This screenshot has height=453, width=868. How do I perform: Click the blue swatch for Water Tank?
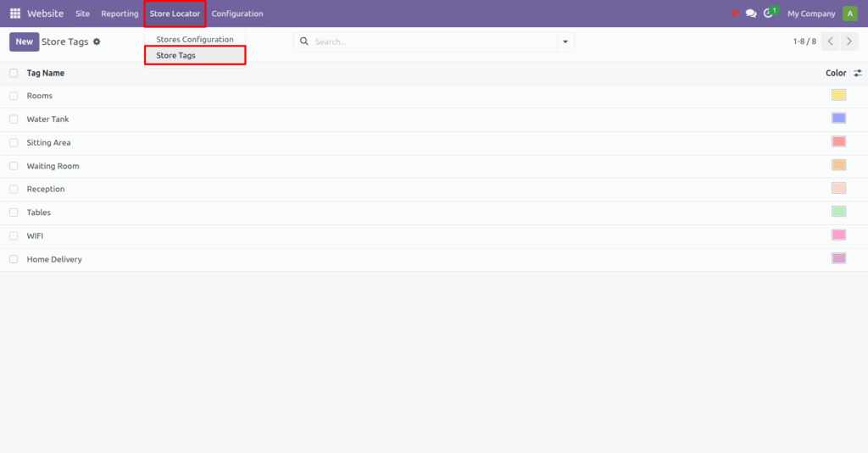[838, 118]
